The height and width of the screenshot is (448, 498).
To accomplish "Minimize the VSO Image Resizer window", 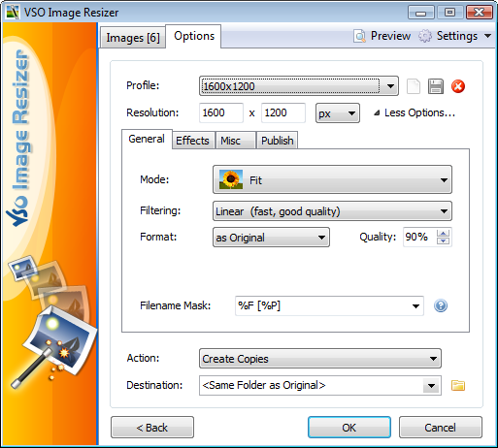I will point(420,13).
